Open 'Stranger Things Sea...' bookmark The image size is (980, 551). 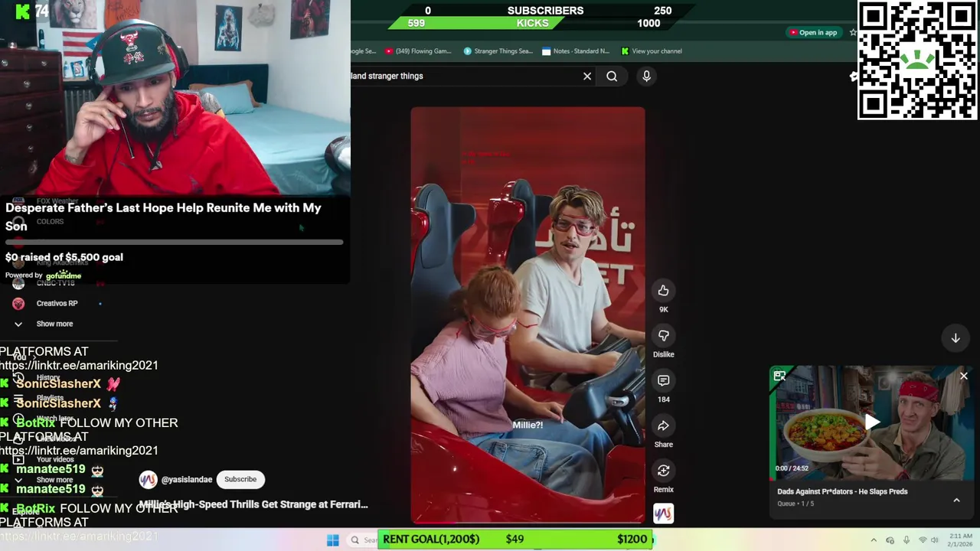point(498,51)
